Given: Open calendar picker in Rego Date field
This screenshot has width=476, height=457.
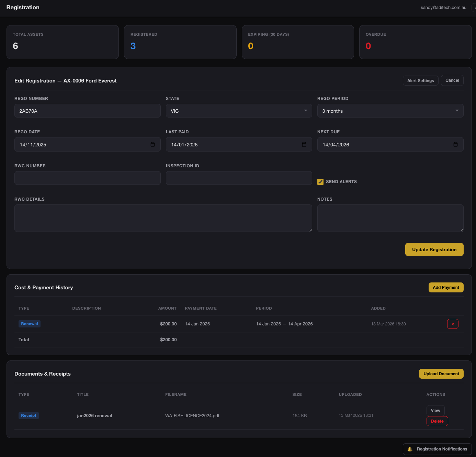Looking at the screenshot, I should coord(153,145).
